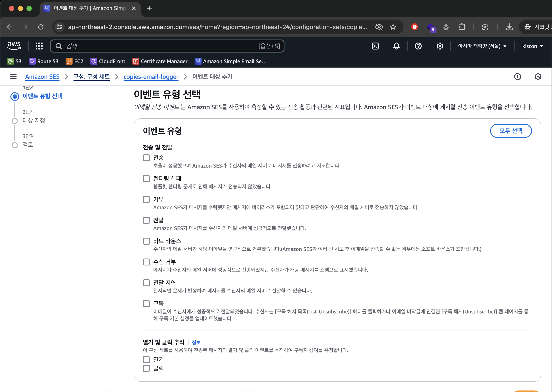This screenshot has width=552, height=392.
Task: Go to copies-email-logger breadcrumb link
Action: pyautogui.click(x=151, y=77)
